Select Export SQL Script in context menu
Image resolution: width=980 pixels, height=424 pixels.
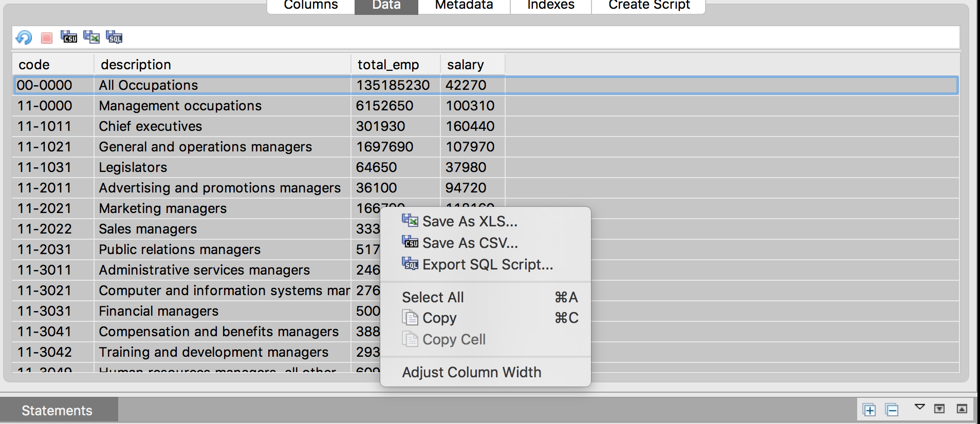[x=487, y=264]
